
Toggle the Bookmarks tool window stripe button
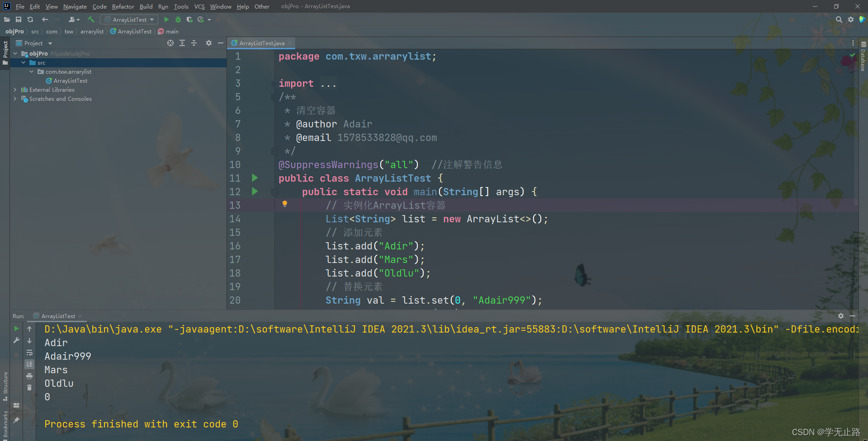(5, 425)
